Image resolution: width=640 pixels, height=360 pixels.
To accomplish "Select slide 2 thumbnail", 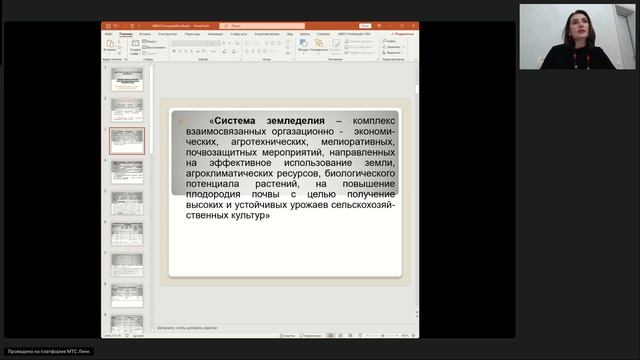I will coord(127,110).
